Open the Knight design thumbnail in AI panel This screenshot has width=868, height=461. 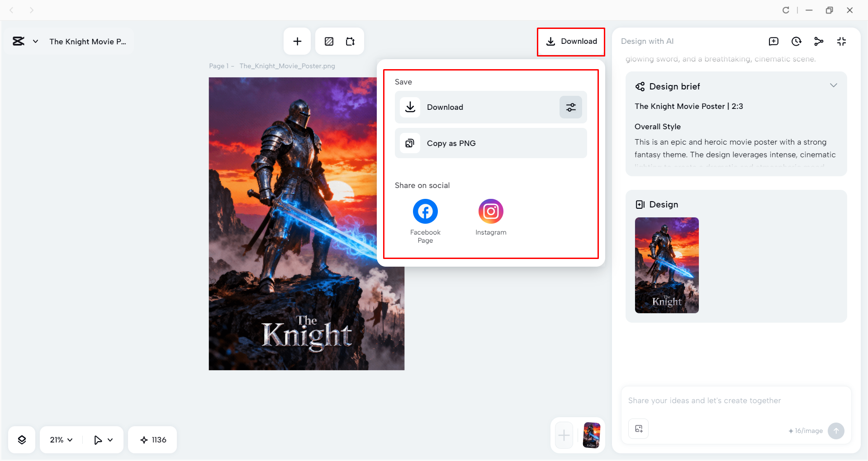pos(667,265)
